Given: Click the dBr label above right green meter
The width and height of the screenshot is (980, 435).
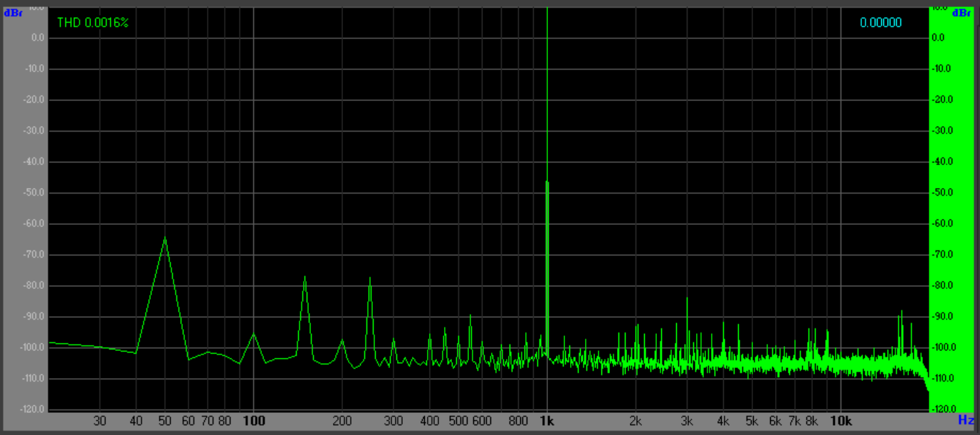Looking at the screenshot, I should click(x=961, y=13).
